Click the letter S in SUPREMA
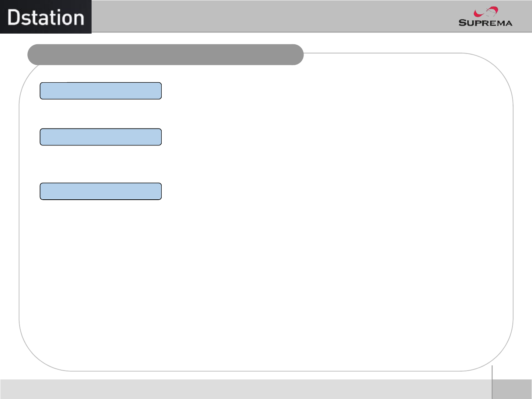This screenshot has width=532, height=399. click(x=462, y=23)
